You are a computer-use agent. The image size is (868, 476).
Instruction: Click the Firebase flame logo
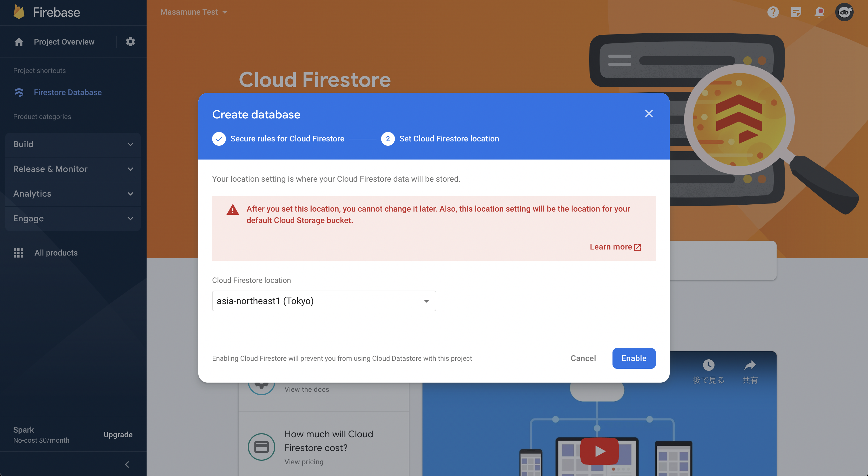tap(19, 12)
